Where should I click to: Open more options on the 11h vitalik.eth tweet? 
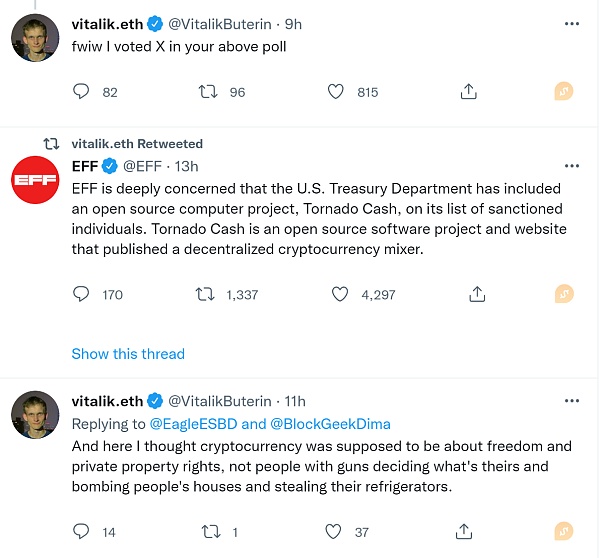tap(572, 402)
